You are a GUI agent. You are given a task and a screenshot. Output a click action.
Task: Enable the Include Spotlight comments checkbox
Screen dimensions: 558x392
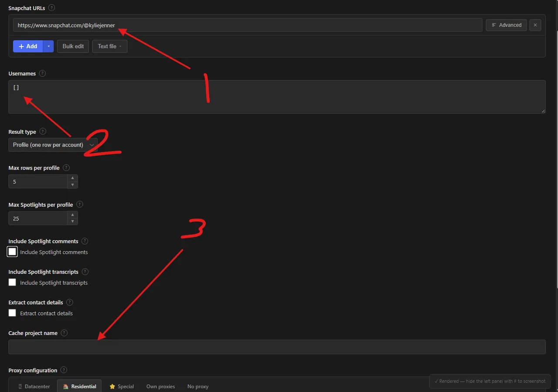(12, 252)
